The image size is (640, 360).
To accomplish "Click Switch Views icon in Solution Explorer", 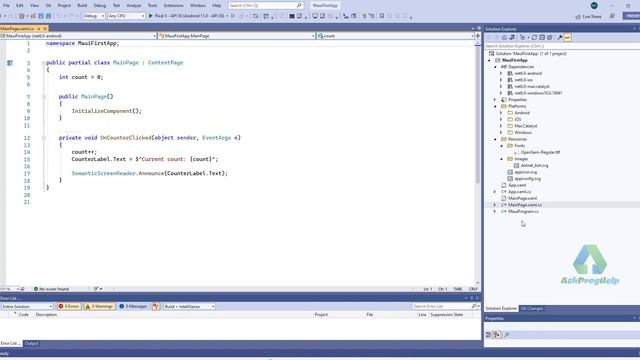I will tap(512, 38).
